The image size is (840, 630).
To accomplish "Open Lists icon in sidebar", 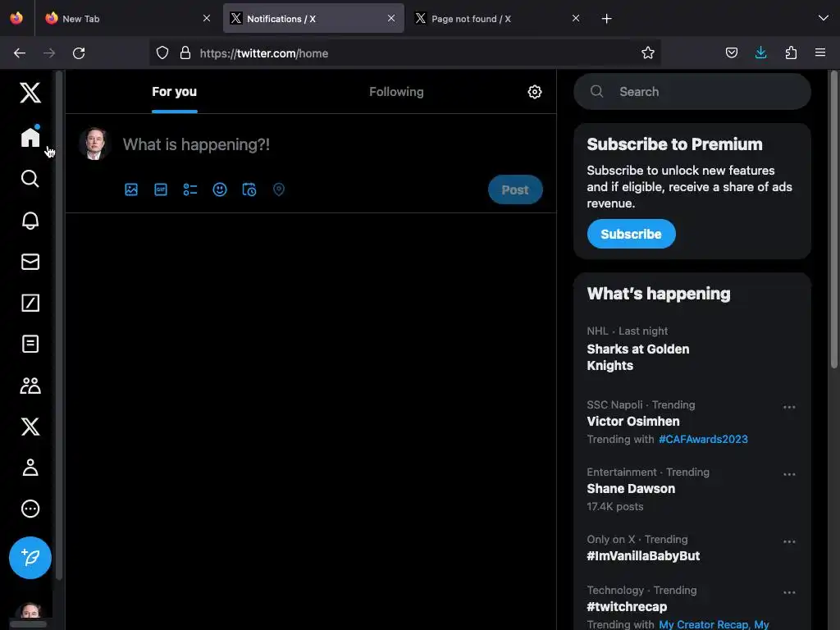I will 30,344.
